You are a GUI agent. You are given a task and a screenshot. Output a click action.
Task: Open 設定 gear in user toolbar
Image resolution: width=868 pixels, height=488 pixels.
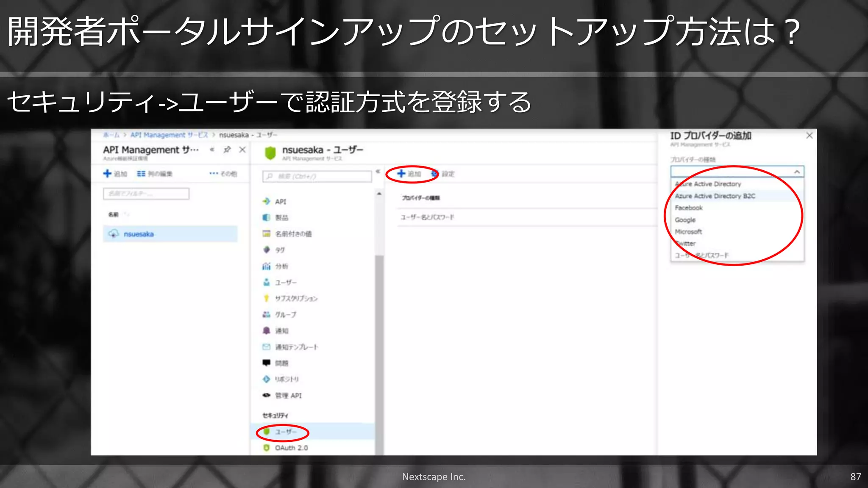click(x=443, y=174)
